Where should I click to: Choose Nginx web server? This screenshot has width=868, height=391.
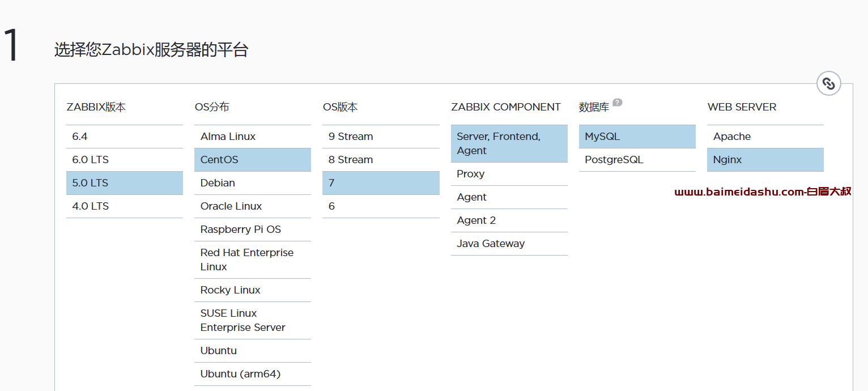[x=765, y=160]
